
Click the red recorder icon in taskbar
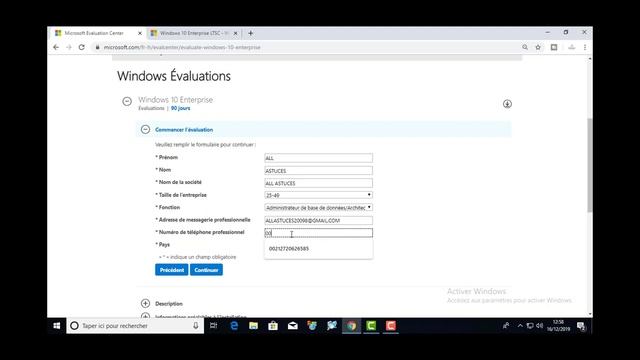pyautogui.click(x=391, y=326)
